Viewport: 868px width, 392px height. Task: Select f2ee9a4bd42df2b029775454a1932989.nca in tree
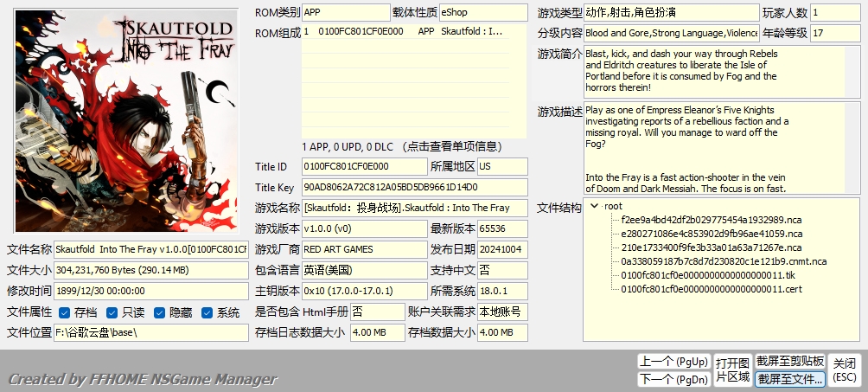pos(712,220)
